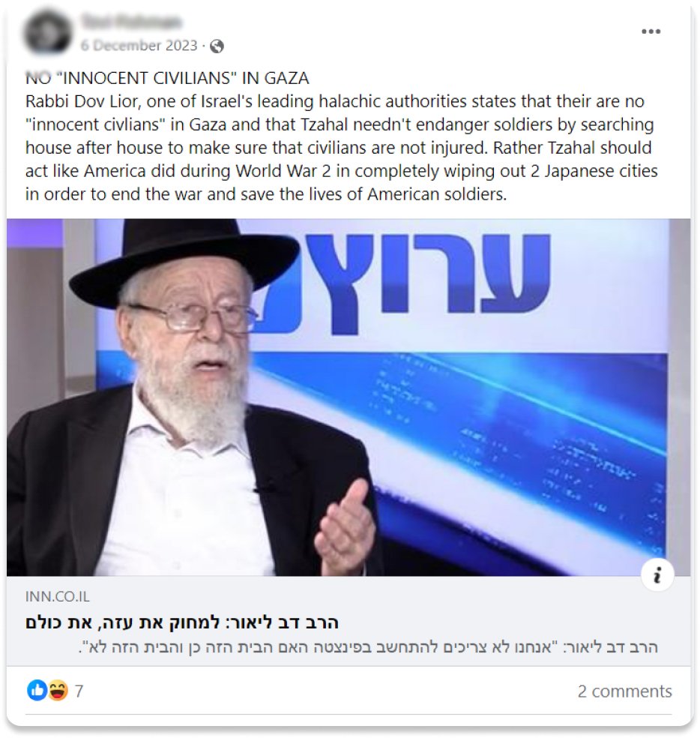Click the 6 December 2023 timestamp
This screenshot has width=700, height=738.
139,46
